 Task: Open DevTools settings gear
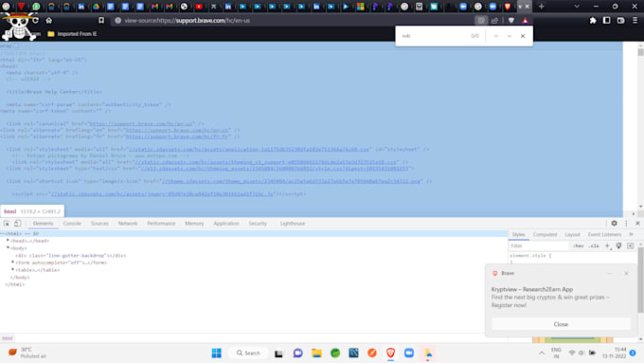pyautogui.click(x=614, y=224)
